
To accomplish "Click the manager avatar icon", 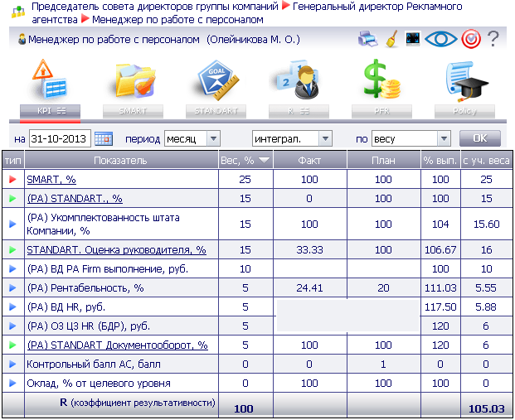I will tap(22, 40).
